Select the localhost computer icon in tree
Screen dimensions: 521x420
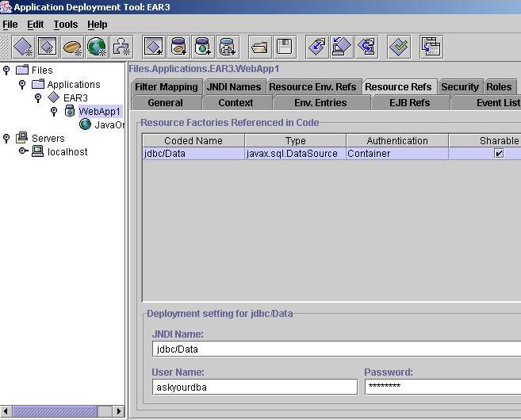pyautogui.click(x=37, y=151)
